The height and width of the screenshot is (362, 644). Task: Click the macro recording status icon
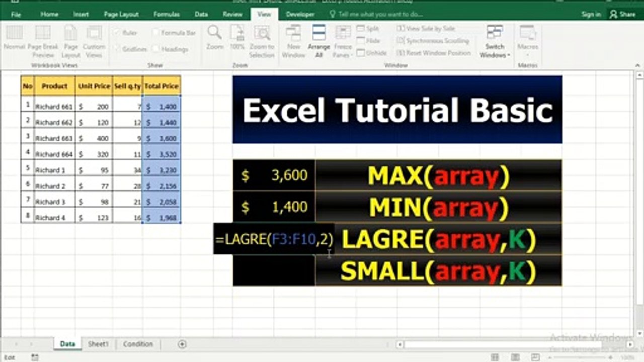click(x=35, y=357)
